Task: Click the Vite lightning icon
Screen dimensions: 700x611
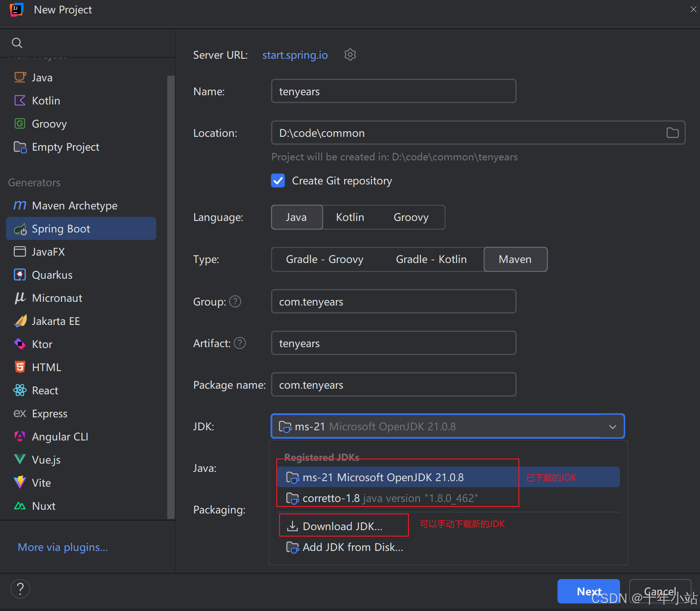Action: pyautogui.click(x=20, y=483)
